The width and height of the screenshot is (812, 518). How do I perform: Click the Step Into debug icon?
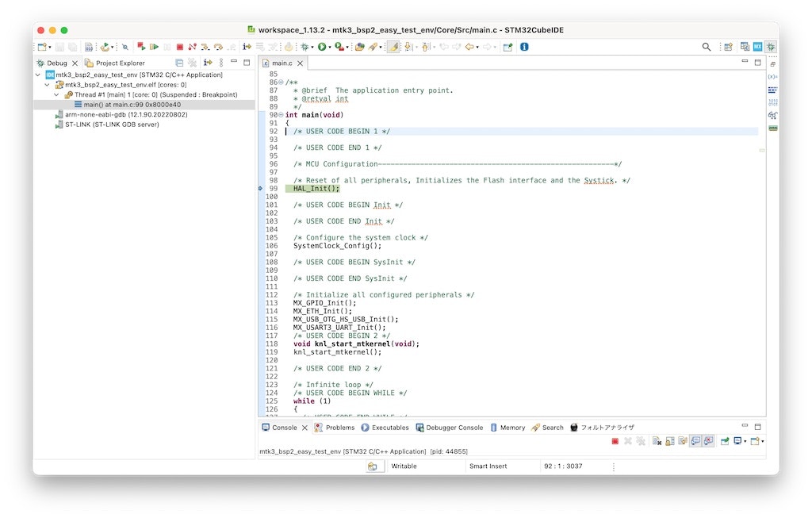(205, 46)
